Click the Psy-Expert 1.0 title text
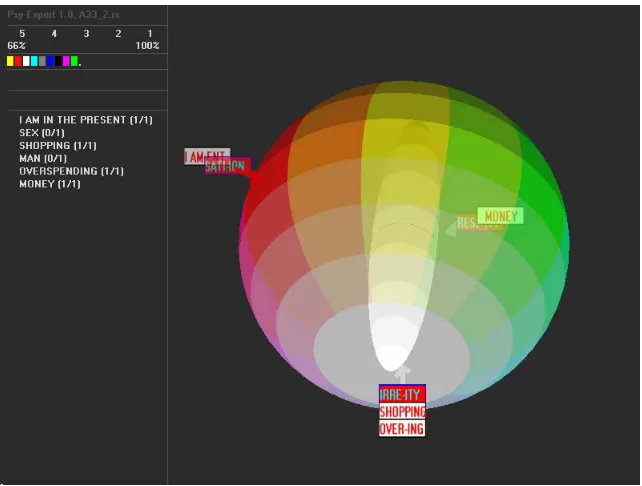 point(63,15)
